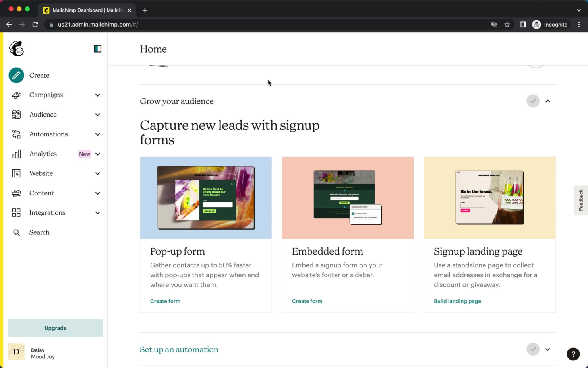588x368 pixels.
Task: Click the browser address bar URL
Action: click(x=98, y=25)
